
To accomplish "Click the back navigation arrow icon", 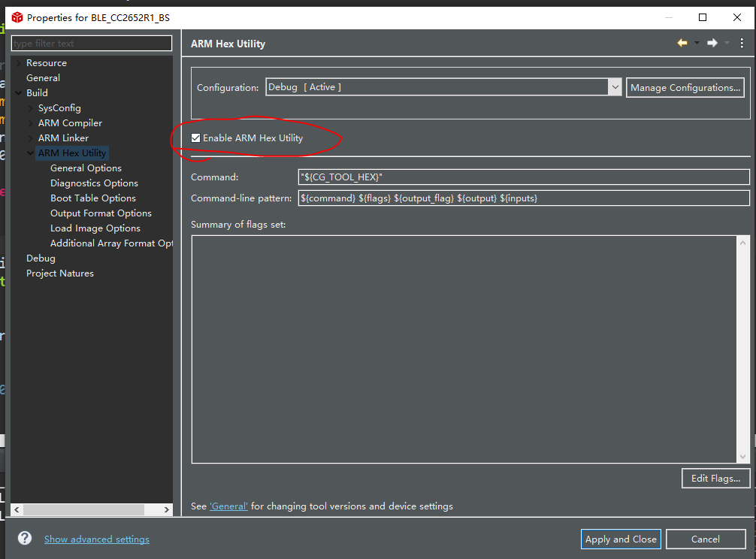I will pos(682,44).
